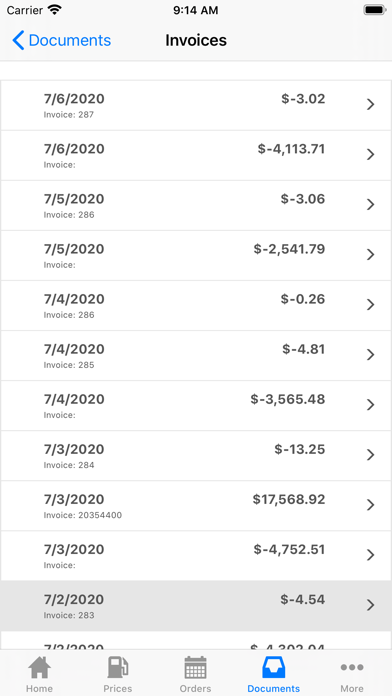This screenshot has height=696, width=392.
Task: Open invoice 20354400 row
Action: 196,506
